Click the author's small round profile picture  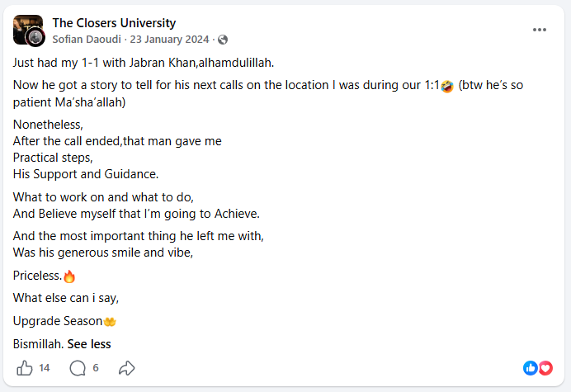click(x=35, y=37)
